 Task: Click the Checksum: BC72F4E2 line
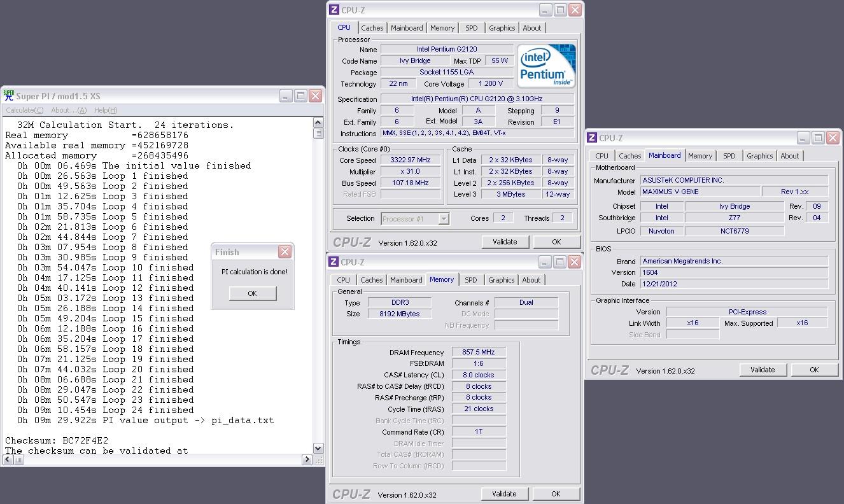[x=57, y=440]
